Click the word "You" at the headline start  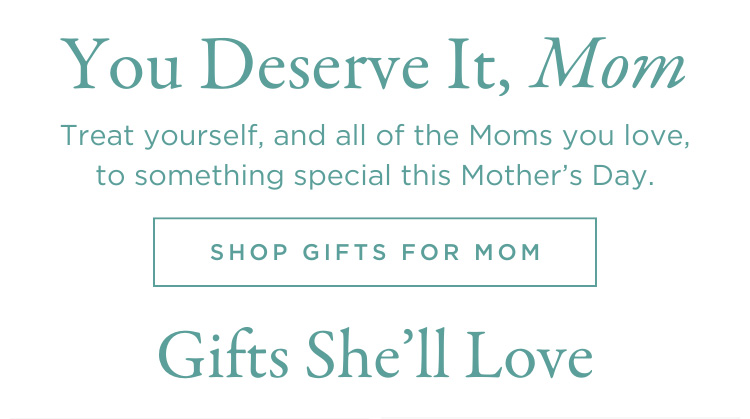click(x=121, y=66)
